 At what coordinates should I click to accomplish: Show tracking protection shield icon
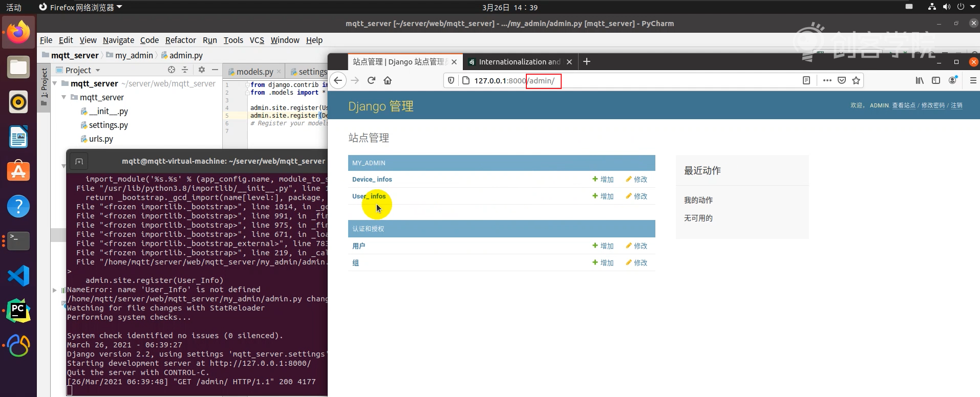[451, 80]
